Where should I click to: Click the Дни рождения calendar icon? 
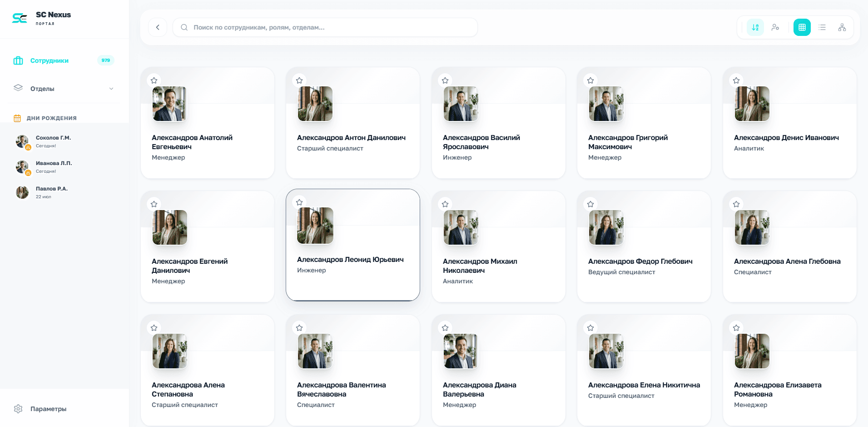17,118
